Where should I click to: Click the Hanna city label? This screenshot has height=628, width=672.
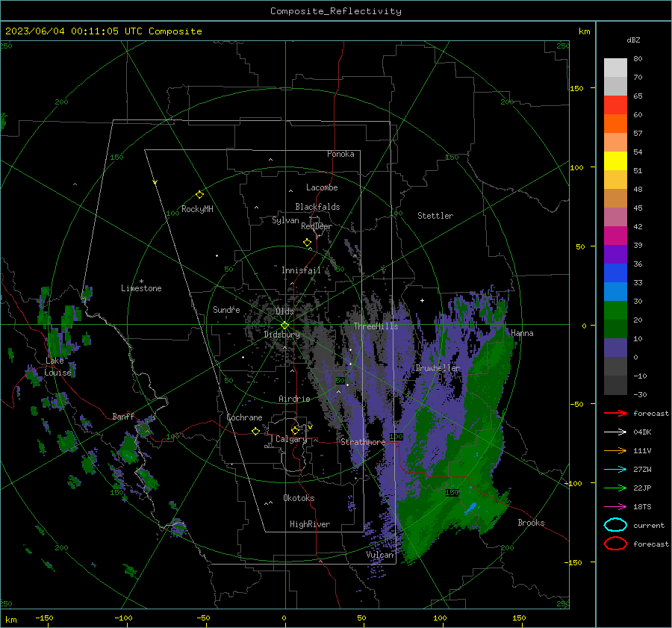[x=522, y=333]
